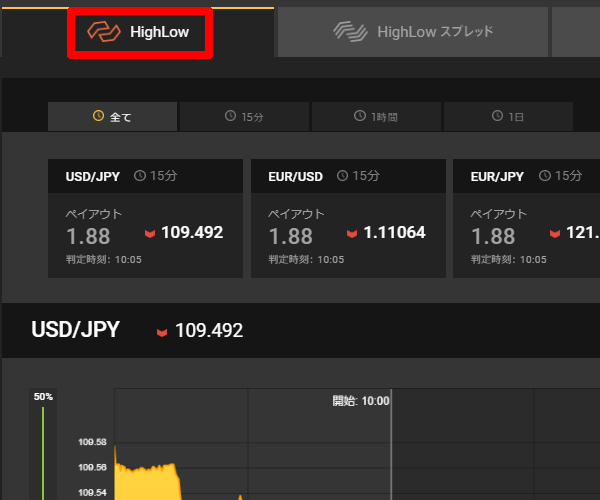Click the USD/JPY chart heading
600x500 pixels.
coord(75,329)
